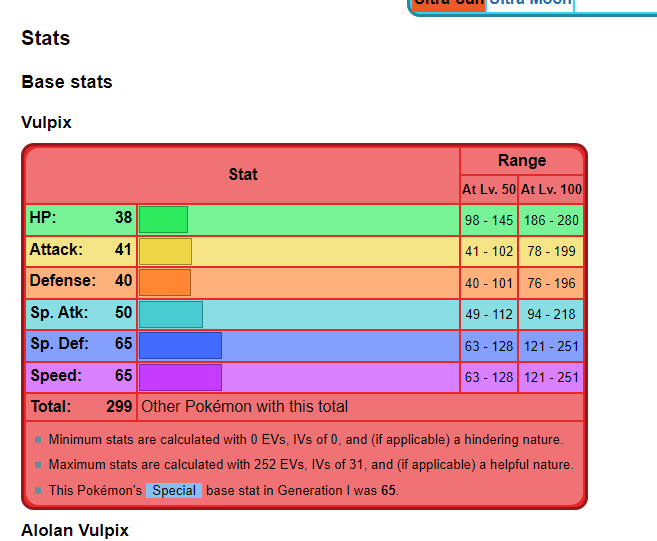This screenshot has height=541, width=657.
Task: Click the Range column header
Action: [x=522, y=160]
